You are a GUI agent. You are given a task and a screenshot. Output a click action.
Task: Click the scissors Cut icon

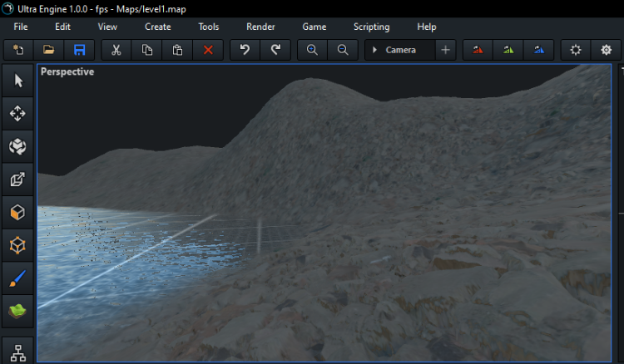click(x=116, y=50)
